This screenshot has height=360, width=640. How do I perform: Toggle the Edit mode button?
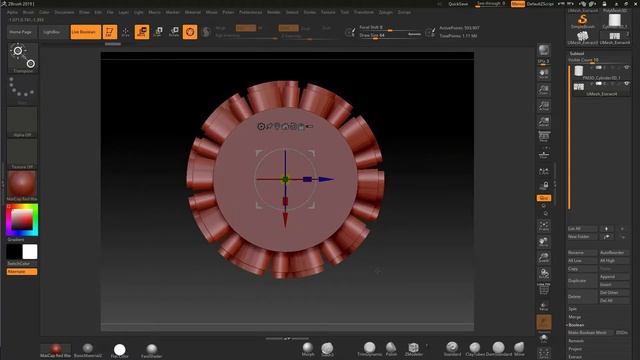pyautogui.click(x=109, y=32)
